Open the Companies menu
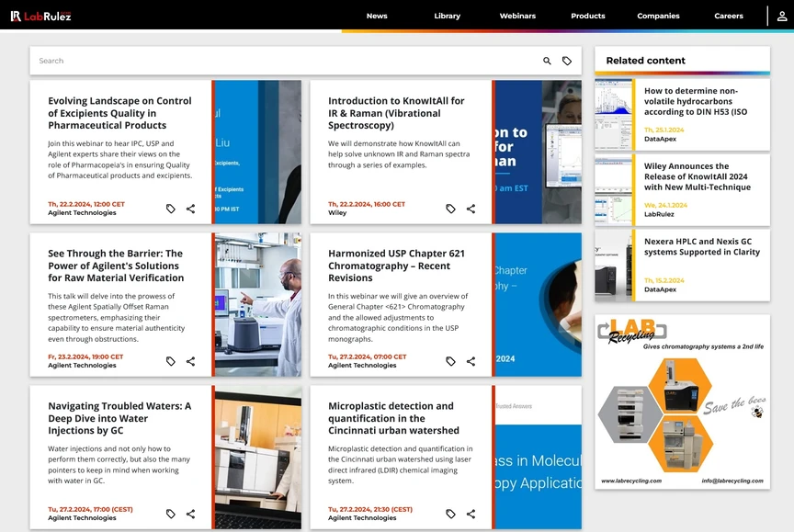This screenshot has width=794, height=532. [658, 17]
